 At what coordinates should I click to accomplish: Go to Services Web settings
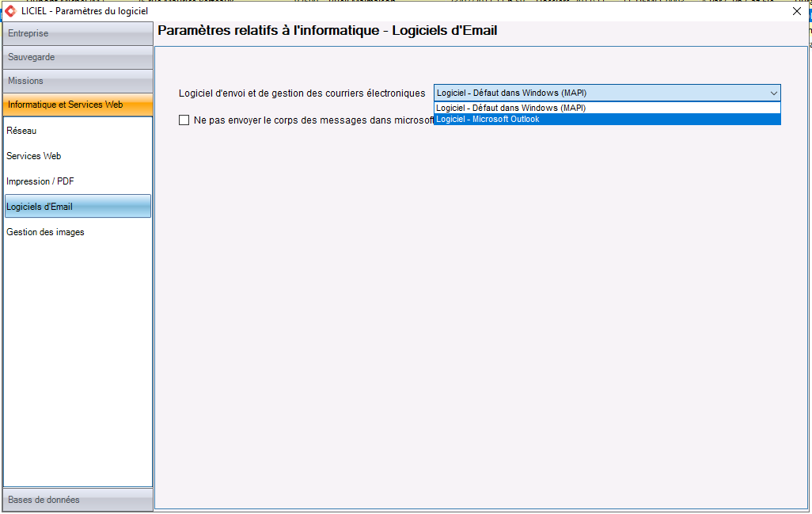[x=34, y=156]
